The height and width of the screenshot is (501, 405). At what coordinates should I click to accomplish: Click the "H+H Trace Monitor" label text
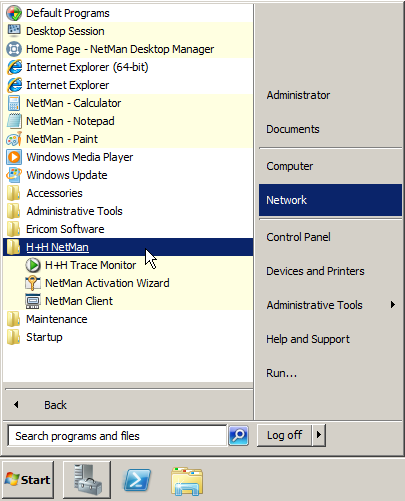[x=90, y=265]
